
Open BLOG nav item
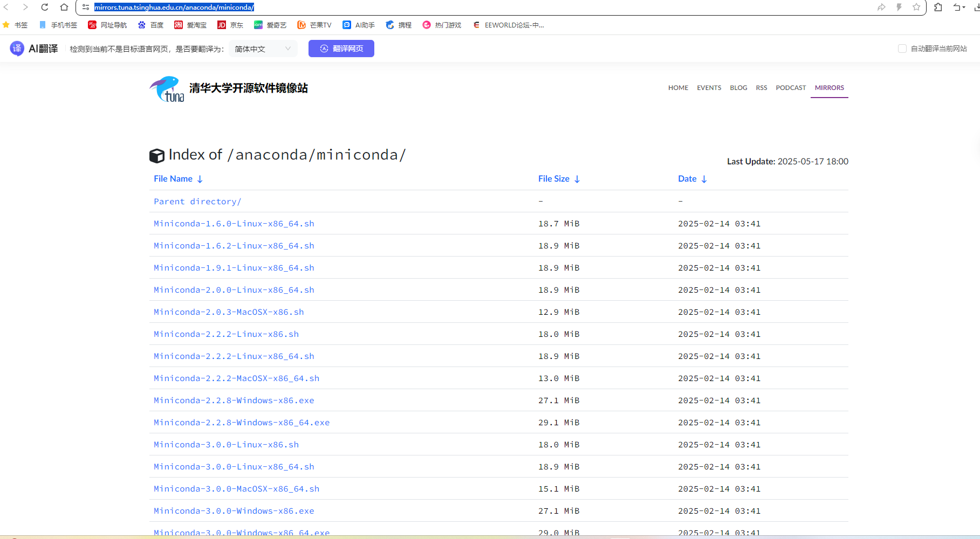738,88
